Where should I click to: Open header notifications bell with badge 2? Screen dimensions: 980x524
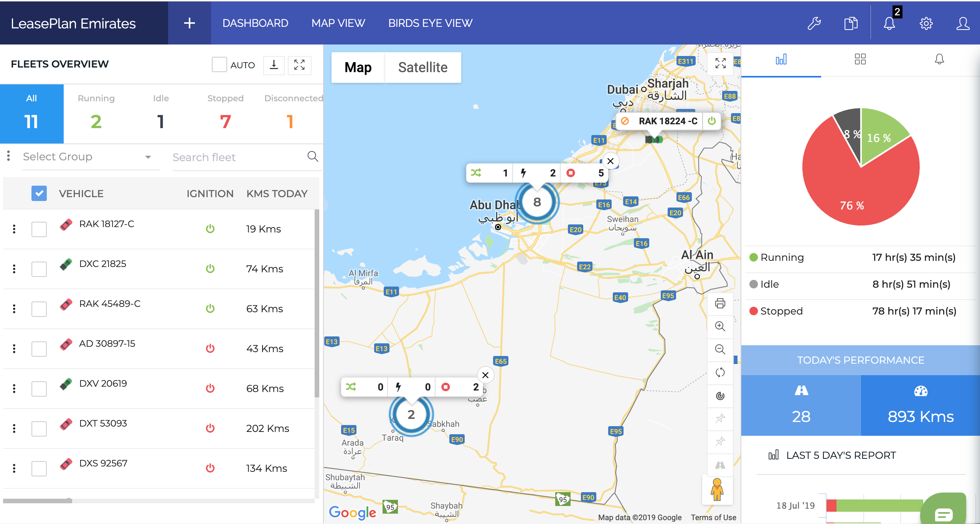890,23
